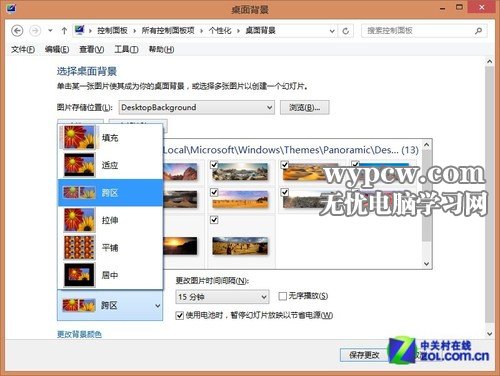Select 个性化 in the breadcrumb
This screenshot has width=500, height=376.
click(x=220, y=31)
